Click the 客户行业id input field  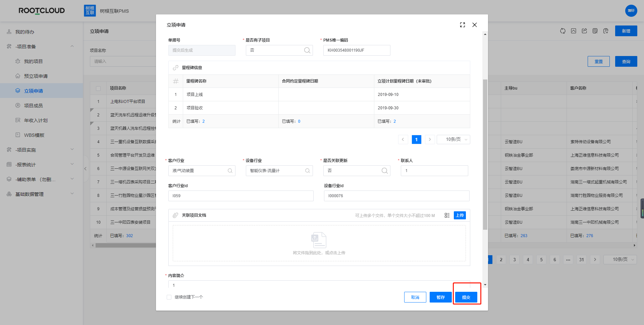(x=241, y=196)
